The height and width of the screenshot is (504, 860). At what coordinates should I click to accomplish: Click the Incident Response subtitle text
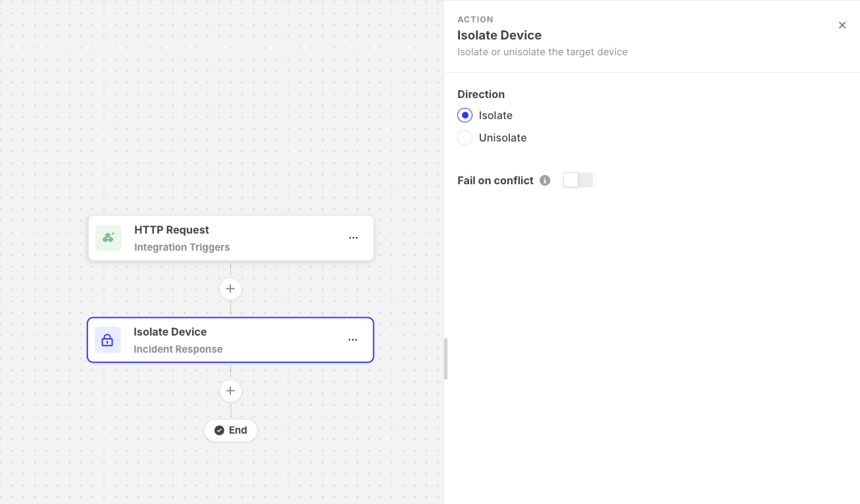point(178,349)
